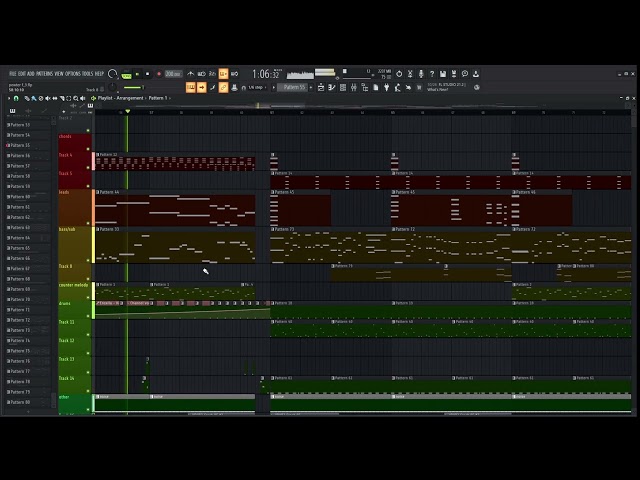
Task: Mute the leads track via its green dot
Action: 88,224
